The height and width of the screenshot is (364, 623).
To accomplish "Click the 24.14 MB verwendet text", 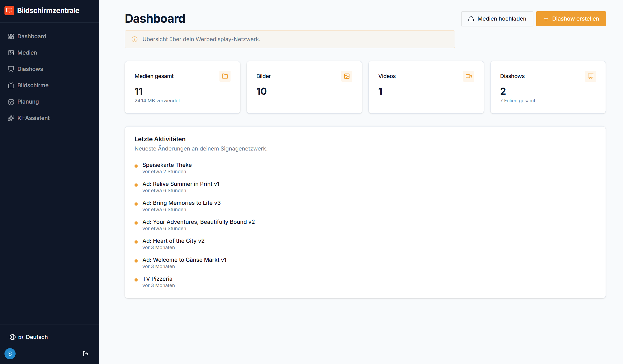I will pos(157,101).
